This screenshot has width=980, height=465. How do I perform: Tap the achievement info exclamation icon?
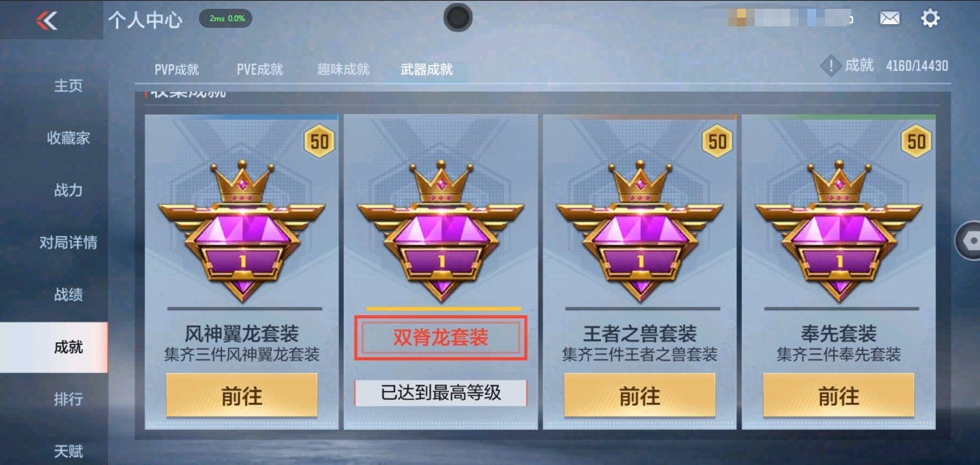(830, 67)
